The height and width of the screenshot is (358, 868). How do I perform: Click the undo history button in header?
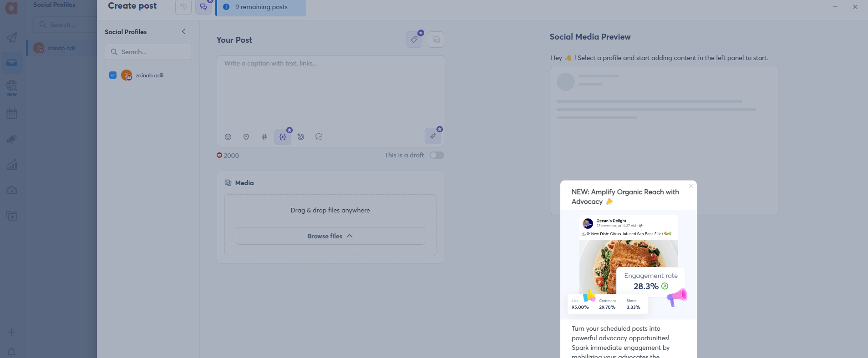click(x=183, y=7)
